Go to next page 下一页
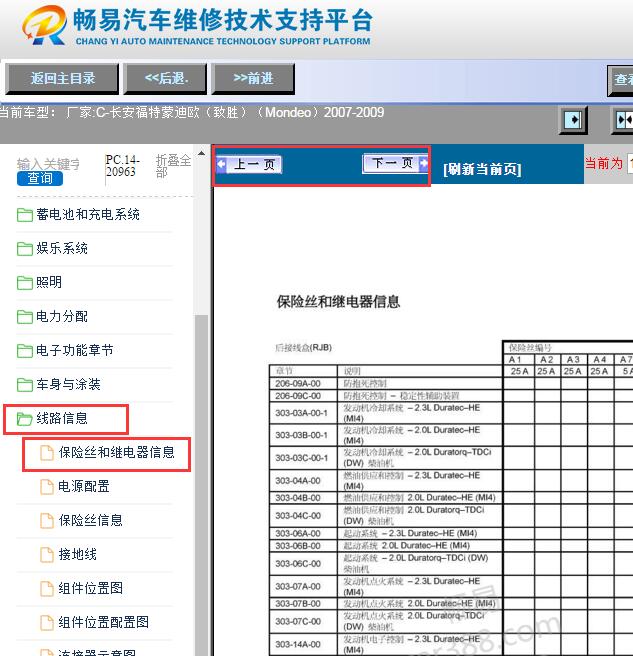Viewport: 633px width, 656px height. pos(396,163)
